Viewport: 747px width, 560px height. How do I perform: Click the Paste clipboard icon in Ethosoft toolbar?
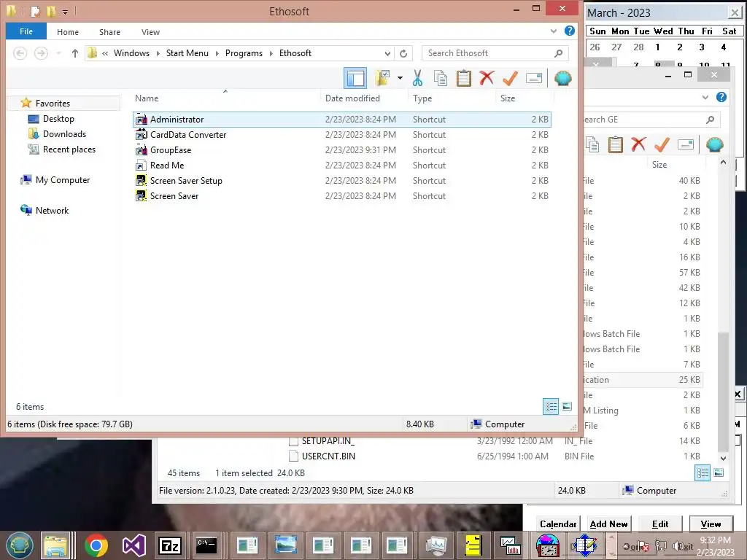[463, 78]
